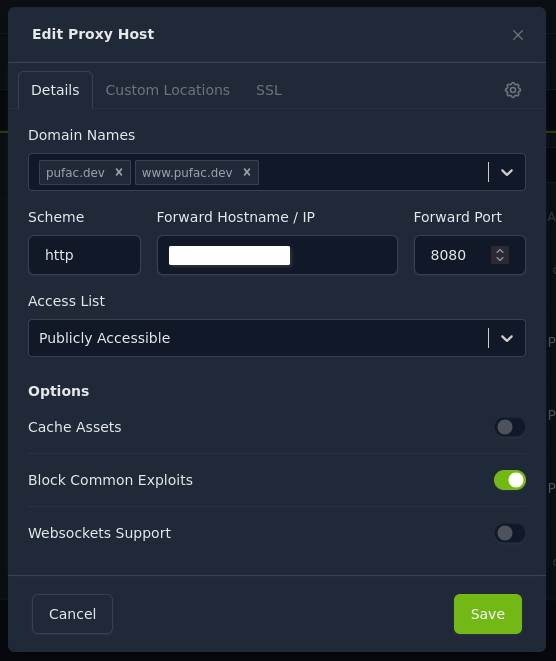
Task: Click inside Domain Names input area
Action: [x=371, y=172]
